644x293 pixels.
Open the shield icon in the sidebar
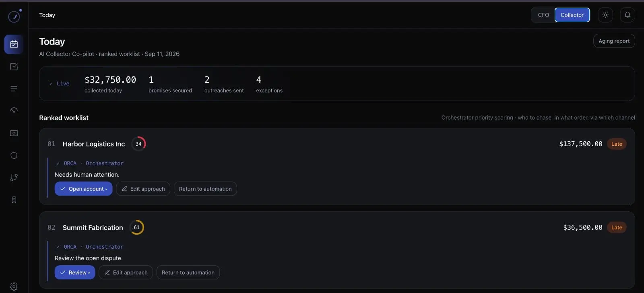pos(14,155)
